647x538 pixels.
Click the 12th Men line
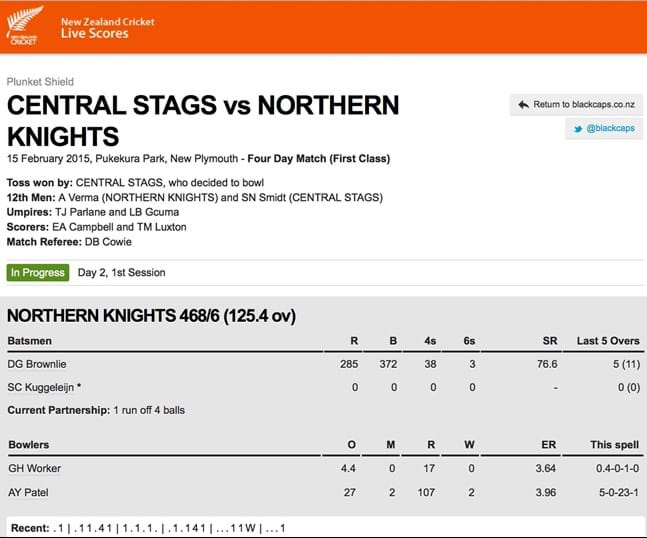195,198
